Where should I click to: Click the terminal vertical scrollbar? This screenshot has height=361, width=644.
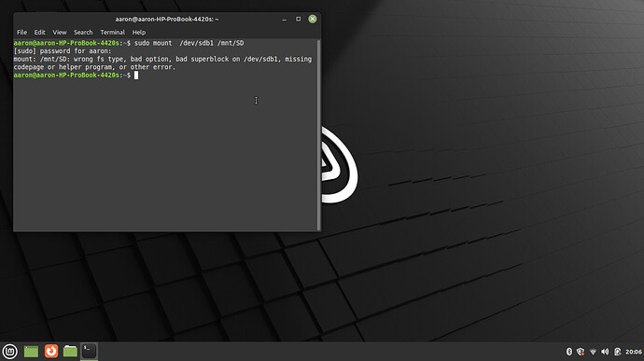tap(318, 135)
